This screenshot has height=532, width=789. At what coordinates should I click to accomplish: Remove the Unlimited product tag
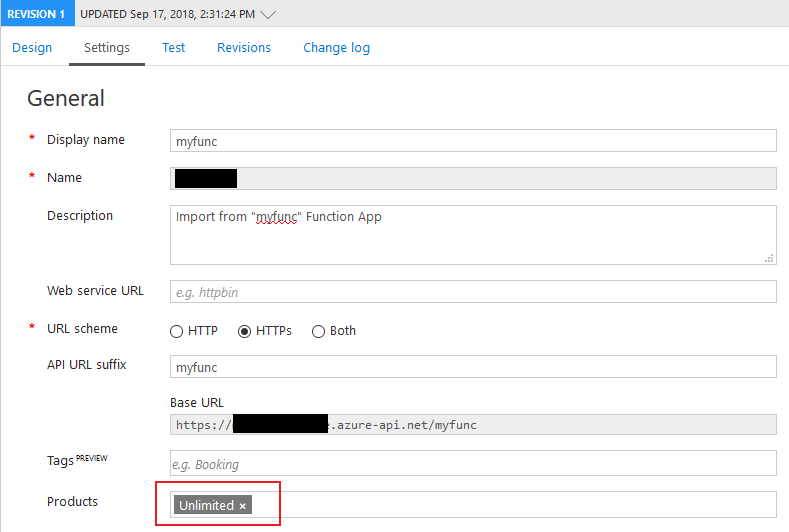pos(243,506)
